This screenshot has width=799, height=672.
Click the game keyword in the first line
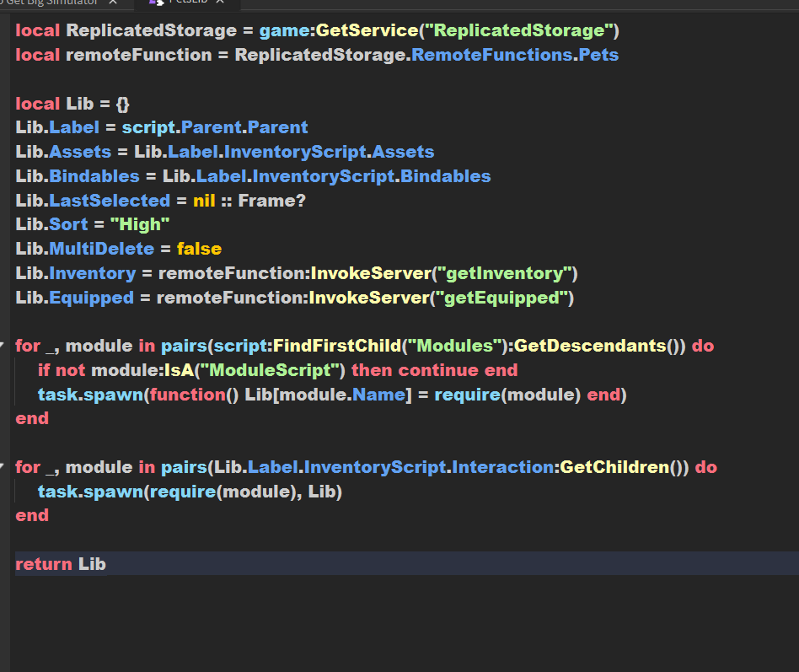[284, 30]
